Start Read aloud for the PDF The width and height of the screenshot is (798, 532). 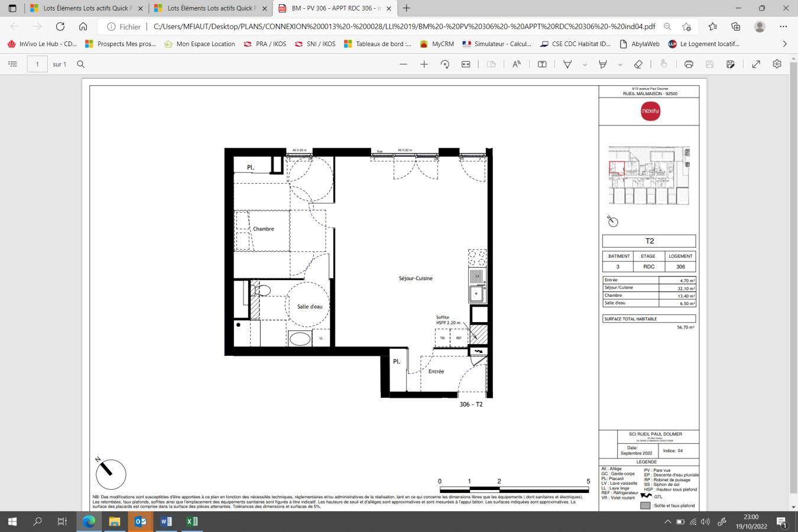[x=517, y=64]
